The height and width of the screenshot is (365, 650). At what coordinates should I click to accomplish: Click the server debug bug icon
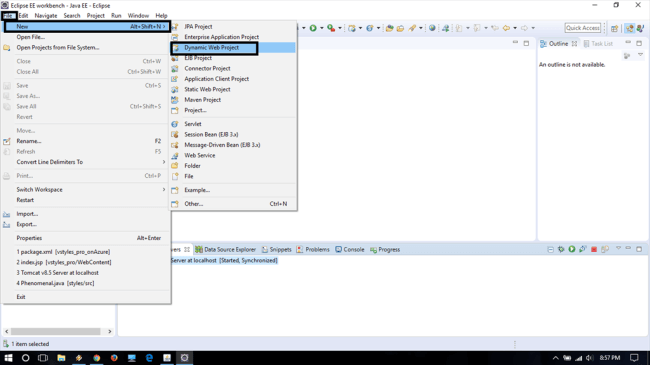click(561, 249)
